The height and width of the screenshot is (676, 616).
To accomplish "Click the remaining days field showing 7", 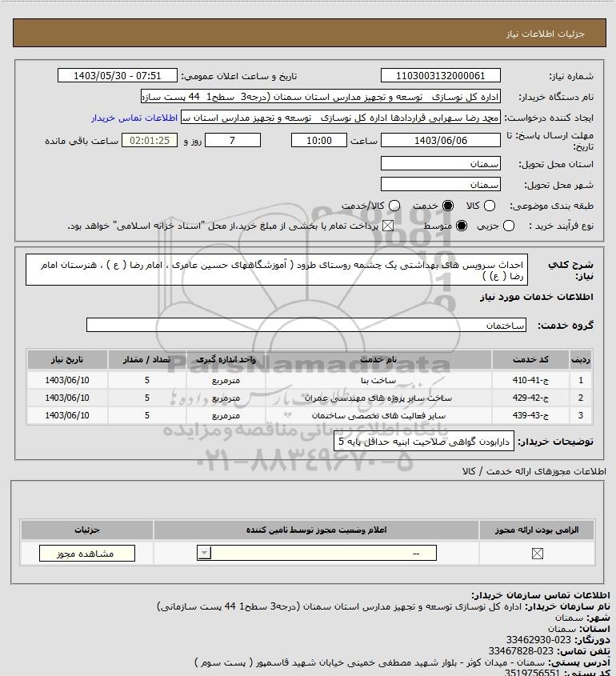I will pos(232,141).
